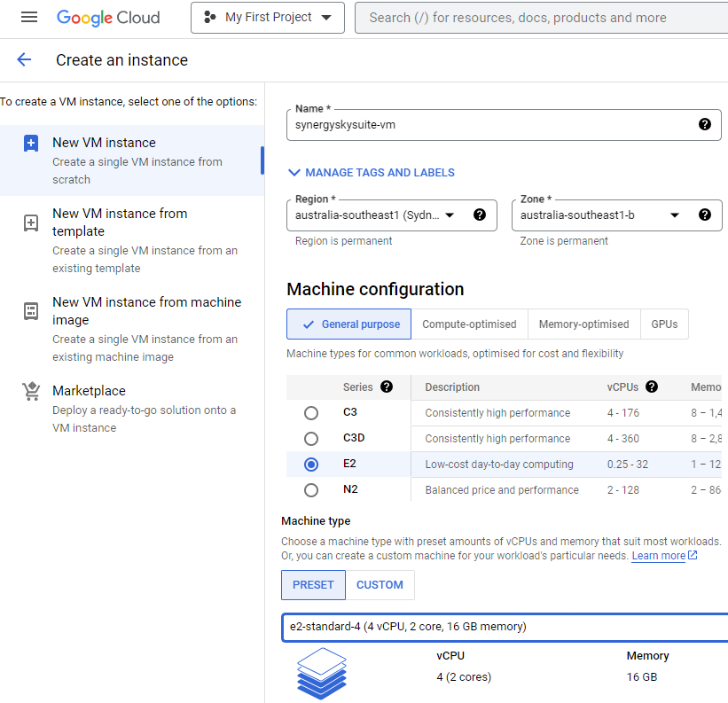
Task: Click the '2 - 128' vCPUs value
Action: point(623,490)
